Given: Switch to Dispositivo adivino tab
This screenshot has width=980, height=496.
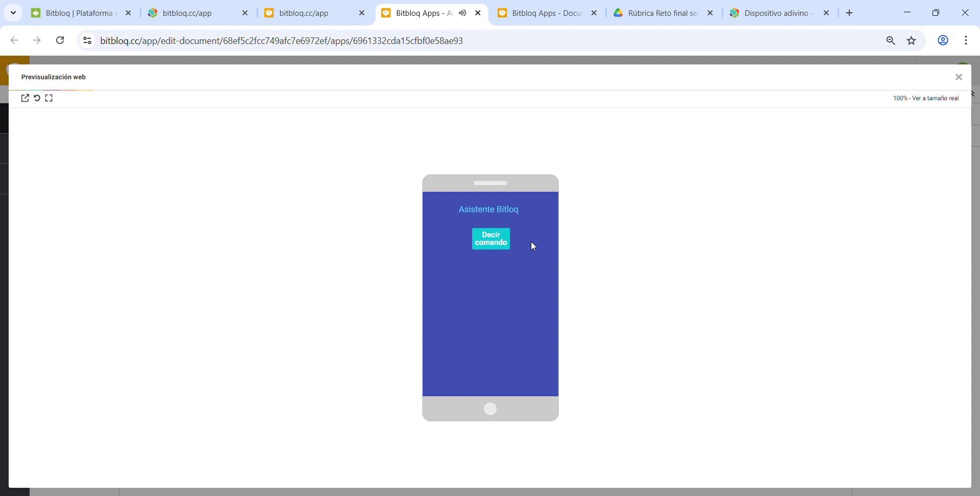Looking at the screenshot, I should 780,13.
